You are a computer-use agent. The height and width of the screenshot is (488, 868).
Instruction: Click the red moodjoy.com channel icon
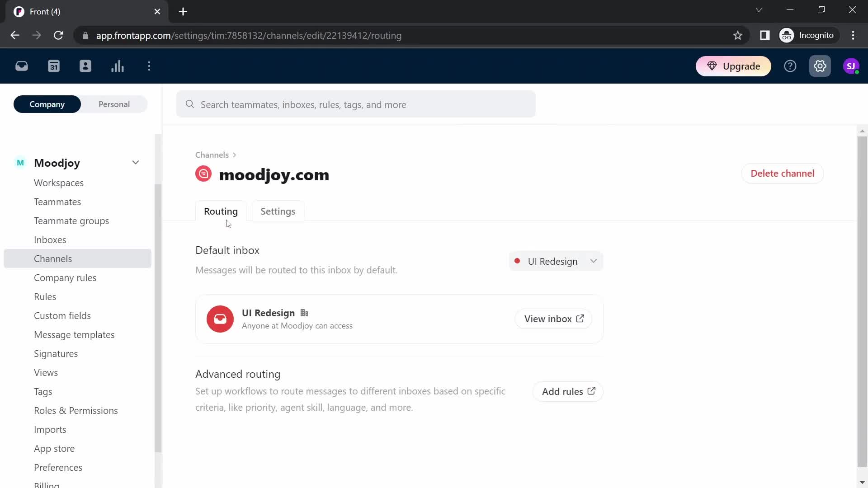[203, 174]
